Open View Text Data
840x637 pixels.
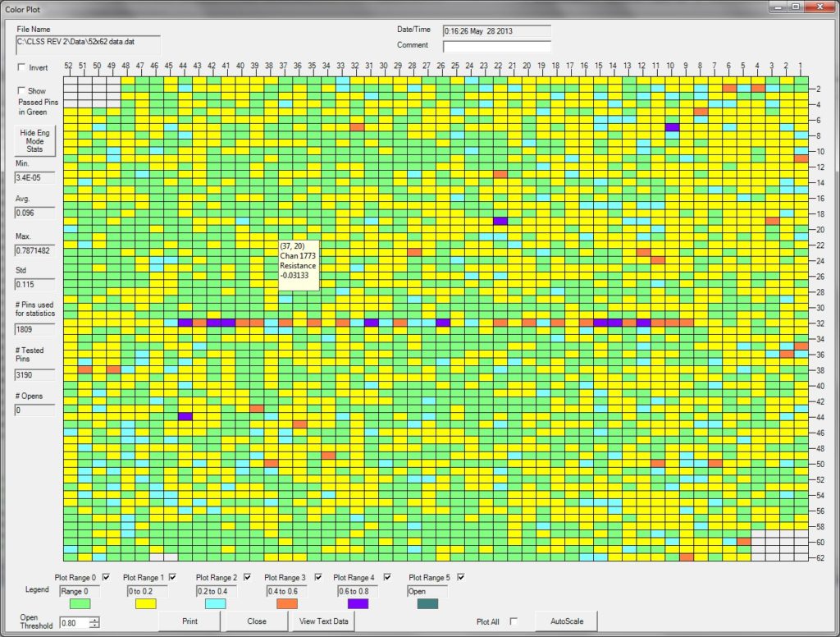(325, 621)
